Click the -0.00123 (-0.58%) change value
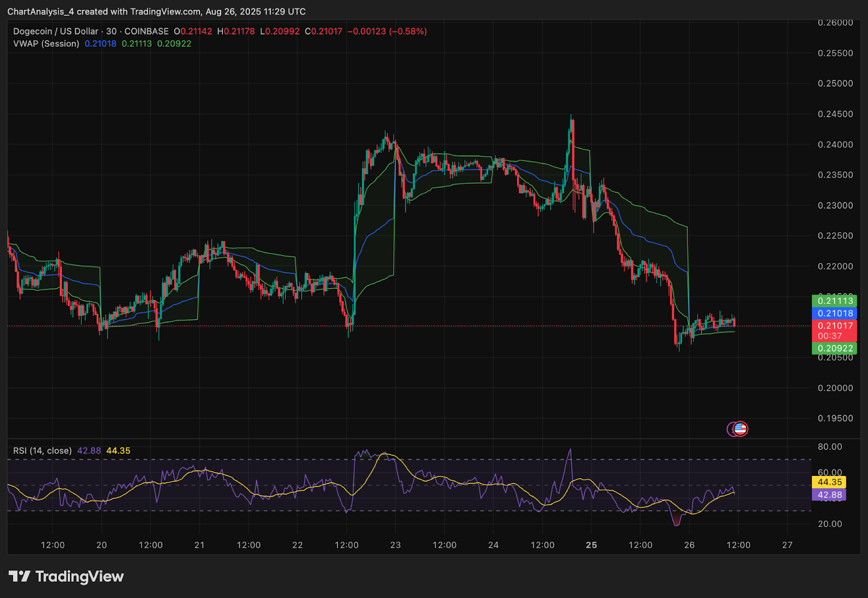Viewport: 868px width, 598px height. pos(387,31)
